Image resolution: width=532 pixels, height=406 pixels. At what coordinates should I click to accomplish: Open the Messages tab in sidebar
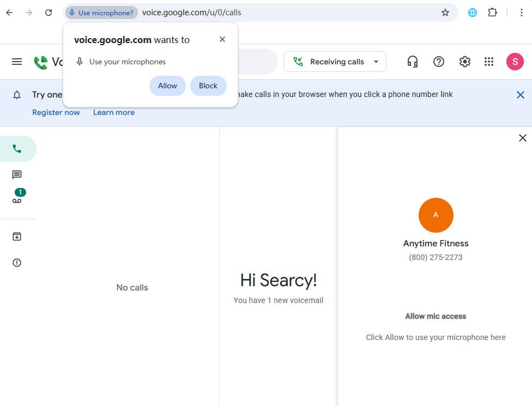pyautogui.click(x=16, y=175)
